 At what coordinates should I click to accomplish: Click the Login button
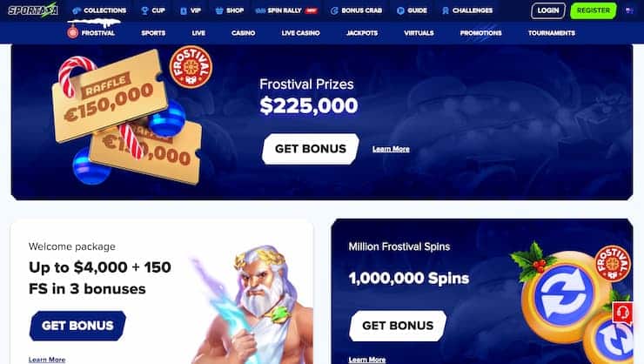548,10
